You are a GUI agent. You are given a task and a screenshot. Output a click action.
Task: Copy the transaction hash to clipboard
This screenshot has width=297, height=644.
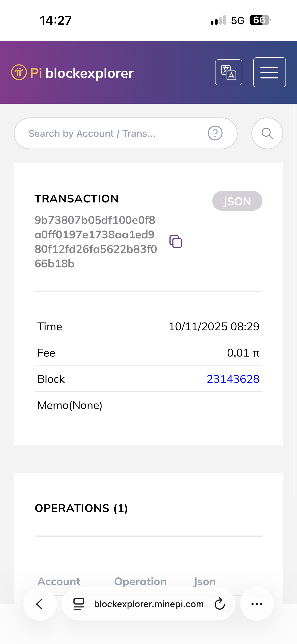[x=176, y=241]
